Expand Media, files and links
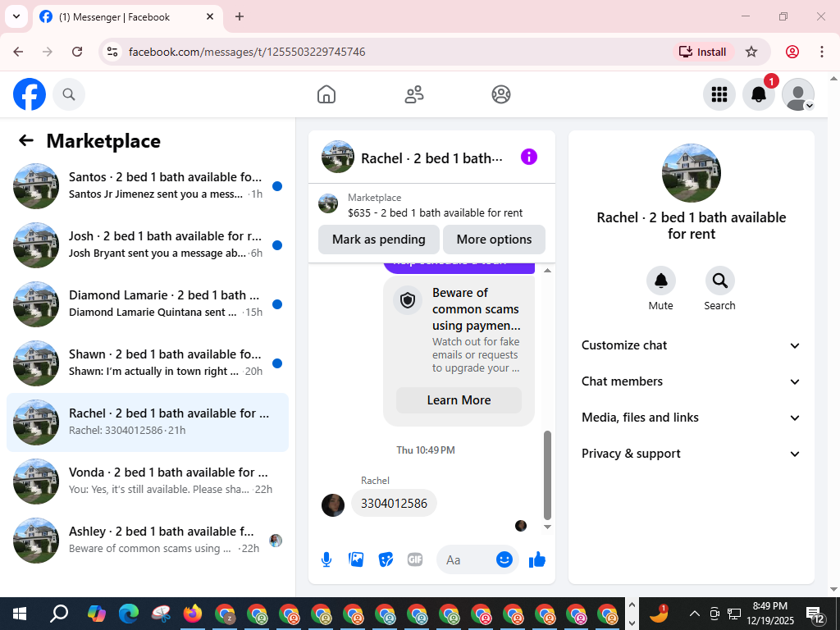The height and width of the screenshot is (630, 840). click(691, 418)
